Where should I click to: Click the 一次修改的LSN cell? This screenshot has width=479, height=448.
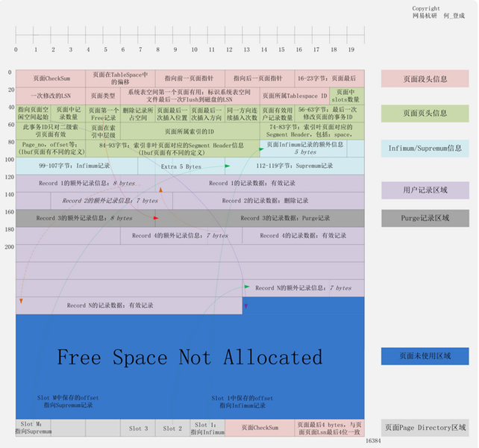51,96
